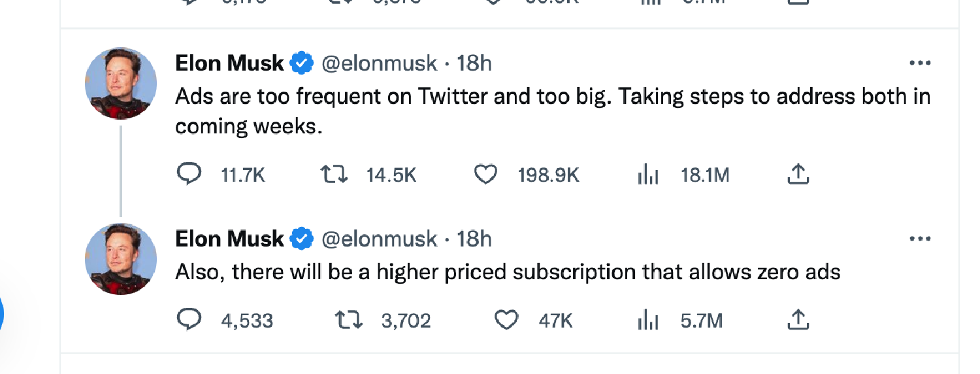Share the 'Ads are too frequent' tweet

click(x=798, y=174)
